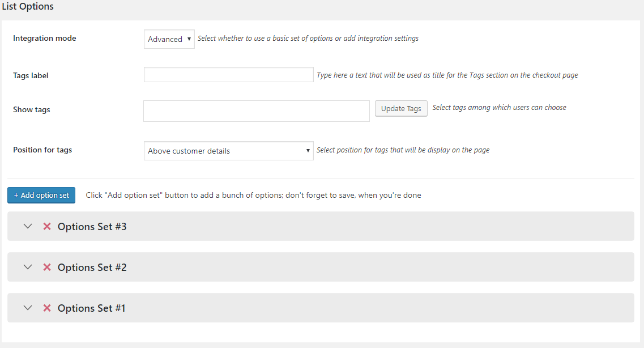This screenshot has height=348, width=644.
Task: Focus the Show tags input box
Action: [x=256, y=111]
